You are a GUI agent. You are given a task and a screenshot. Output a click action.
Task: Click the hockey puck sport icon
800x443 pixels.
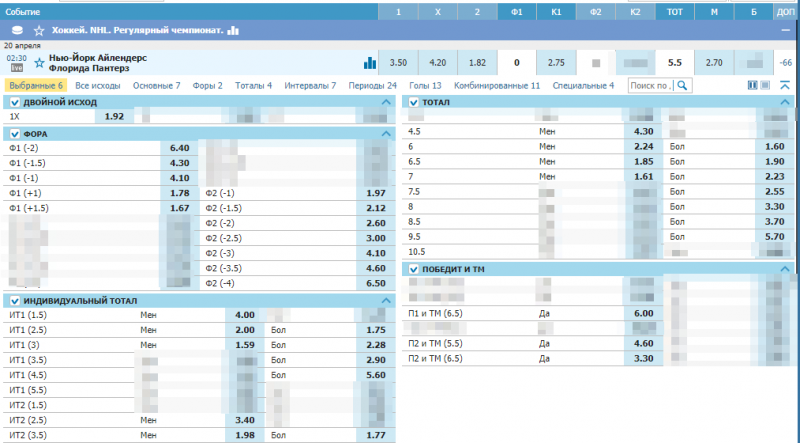(x=15, y=31)
